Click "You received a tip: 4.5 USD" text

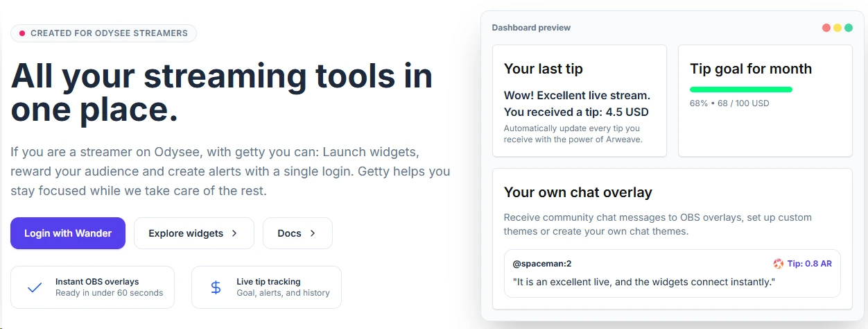click(x=576, y=112)
